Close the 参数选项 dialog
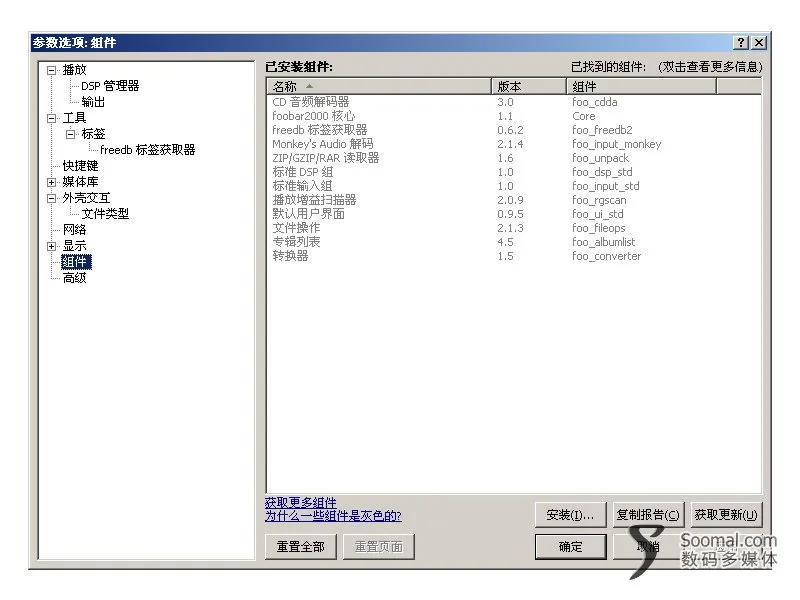Image resolution: width=800 pixels, height=600 pixels. pos(759,43)
